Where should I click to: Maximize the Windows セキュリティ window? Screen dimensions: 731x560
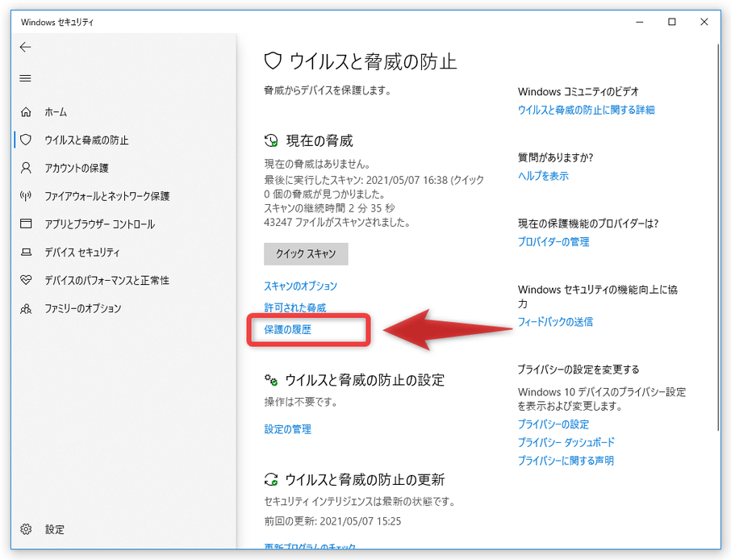point(672,22)
